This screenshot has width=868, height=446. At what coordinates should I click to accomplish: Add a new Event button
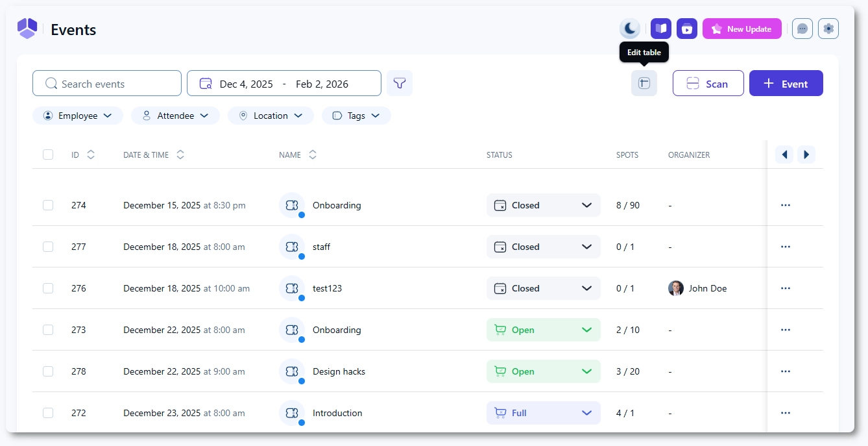[786, 83]
